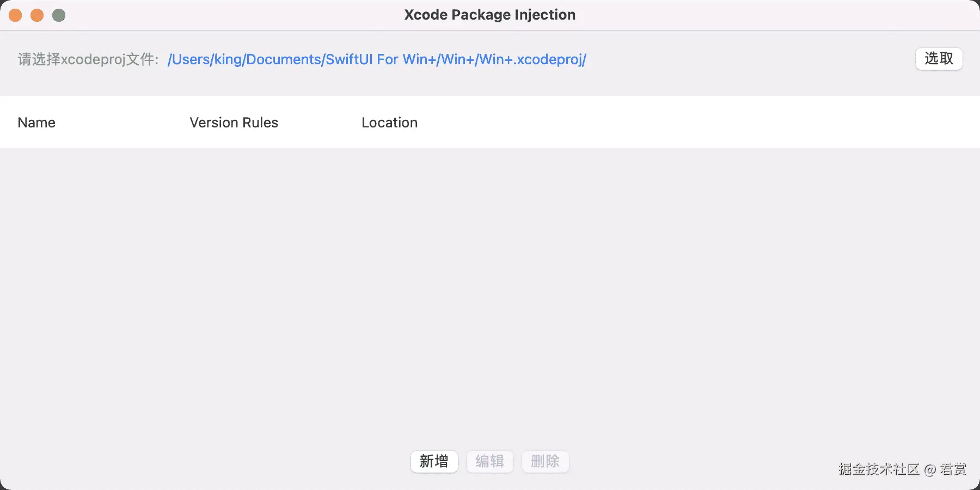Sort by the Name column header
The width and height of the screenshot is (980, 490).
(x=36, y=122)
